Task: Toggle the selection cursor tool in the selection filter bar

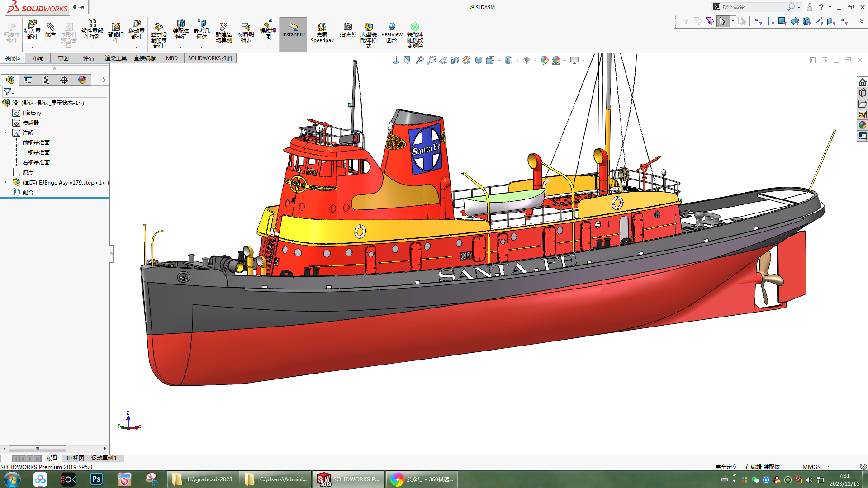Action: tap(723, 21)
